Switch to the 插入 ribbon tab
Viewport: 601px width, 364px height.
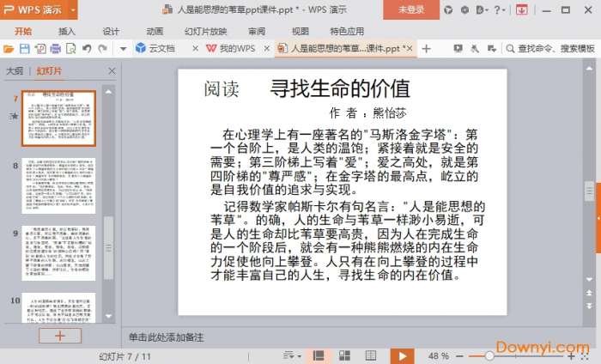(67, 32)
